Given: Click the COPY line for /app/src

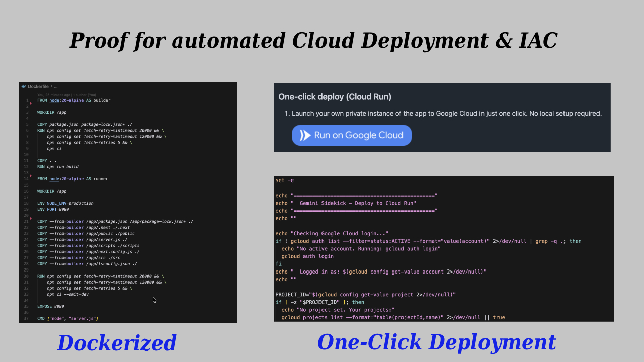Looking at the screenshot, I should [x=78, y=258].
